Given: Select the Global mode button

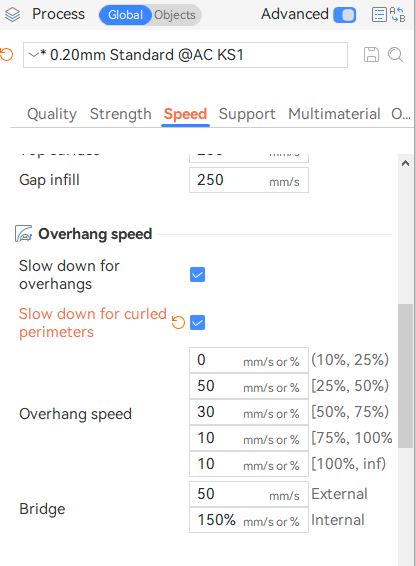Looking at the screenshot, I should (x=125, y=15).
